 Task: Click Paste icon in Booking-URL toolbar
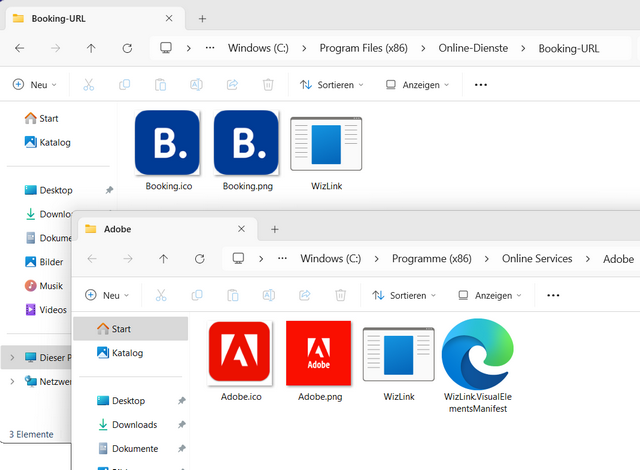pos(160,84)
